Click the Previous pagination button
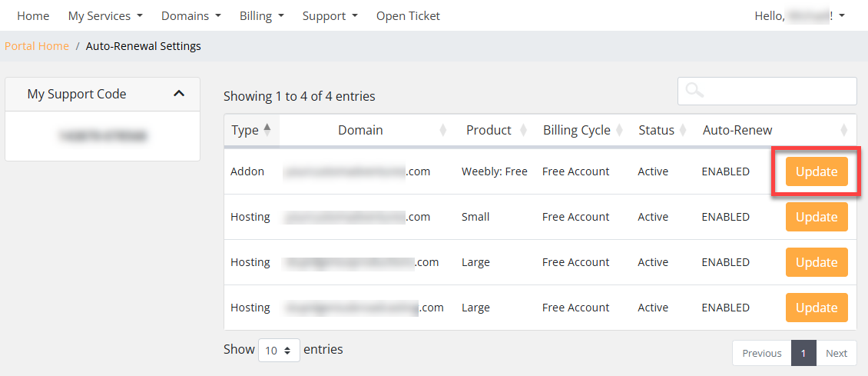This screenshot has height=376, width=868. point(762,353)
